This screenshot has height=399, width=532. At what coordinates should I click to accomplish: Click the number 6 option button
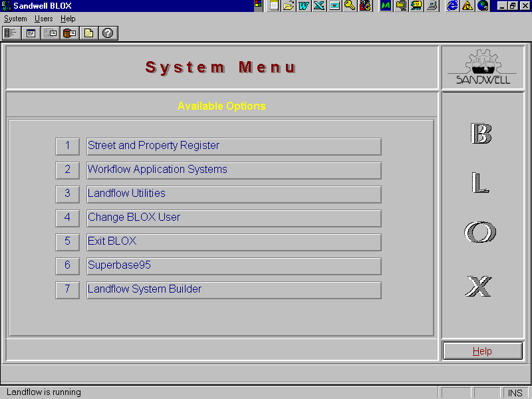tap(68, 266)
